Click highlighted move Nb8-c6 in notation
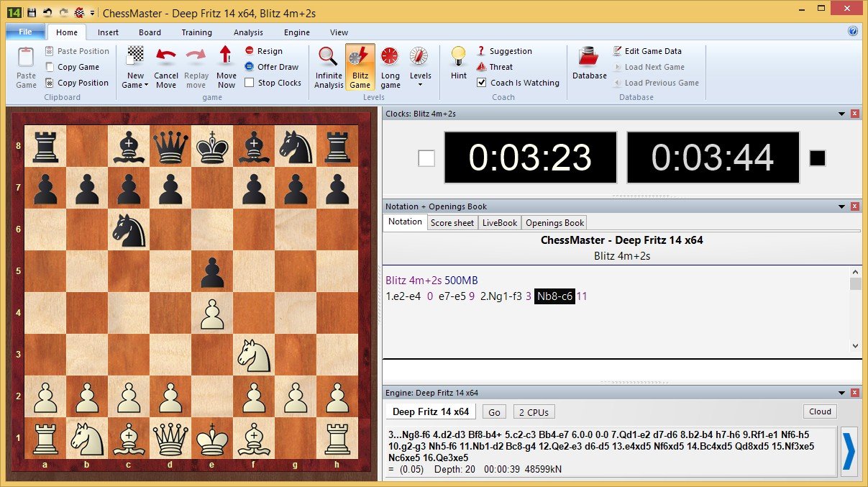 pos(554,296)
